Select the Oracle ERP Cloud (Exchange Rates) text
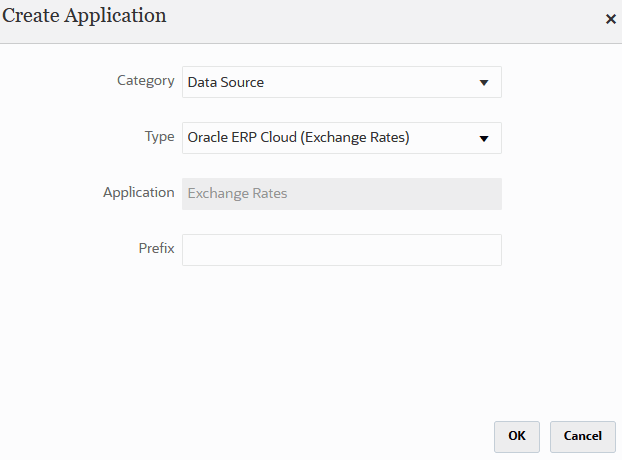 [298, 138]
